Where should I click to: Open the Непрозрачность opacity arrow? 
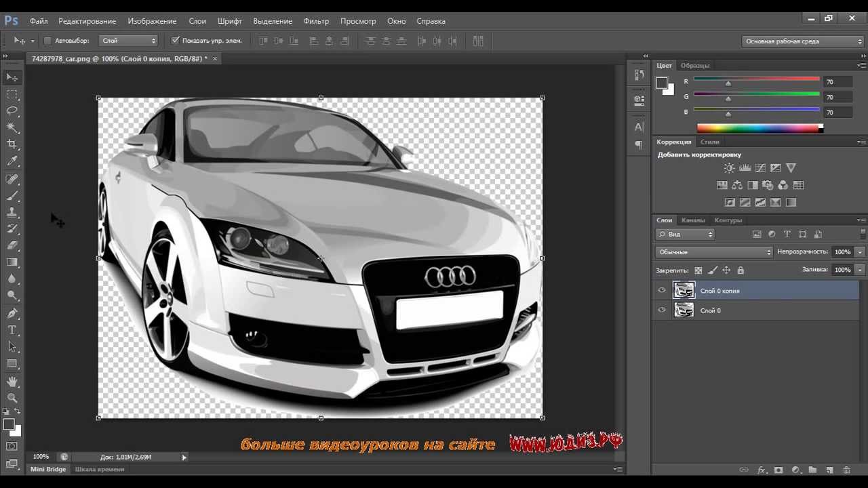(x=860, y=251)
